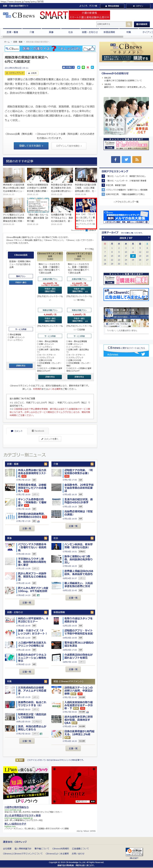153x868 pixels.
Task: Click RSS icon in 介護 category header
Action: tap(92, 464)
